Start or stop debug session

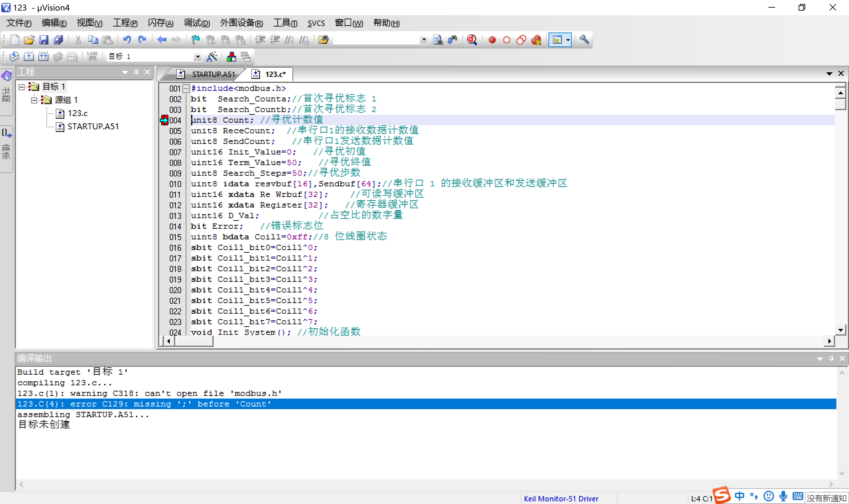pos(472,40)
